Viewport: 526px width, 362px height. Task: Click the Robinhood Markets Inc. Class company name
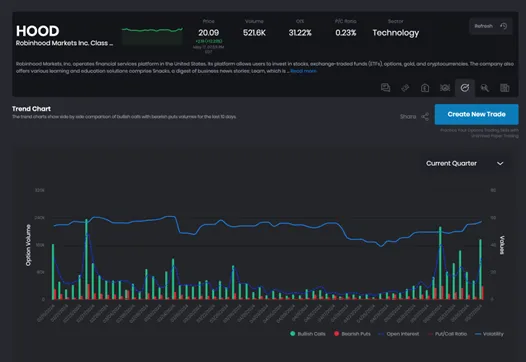pos(64,43)
